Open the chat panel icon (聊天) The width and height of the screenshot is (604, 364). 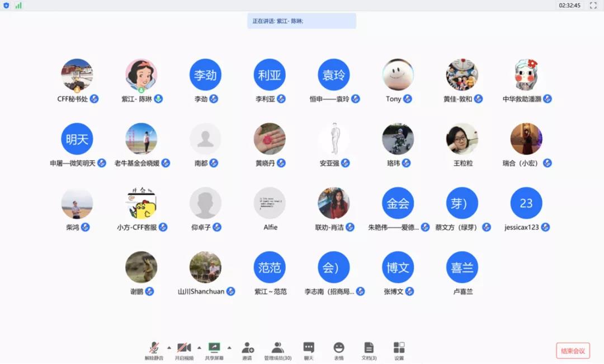[x=309, y=347]
